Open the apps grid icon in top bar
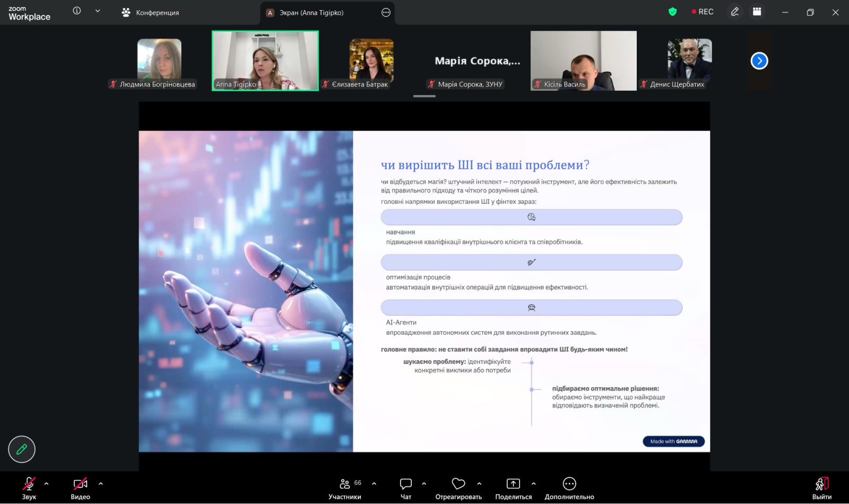 coord(757,12)
